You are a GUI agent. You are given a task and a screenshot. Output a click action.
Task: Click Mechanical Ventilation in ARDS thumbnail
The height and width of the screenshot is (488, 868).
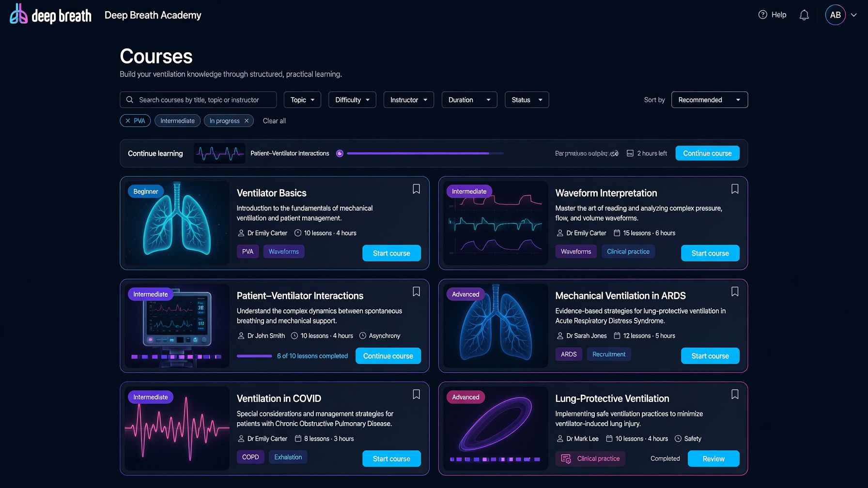pos(496,326)
